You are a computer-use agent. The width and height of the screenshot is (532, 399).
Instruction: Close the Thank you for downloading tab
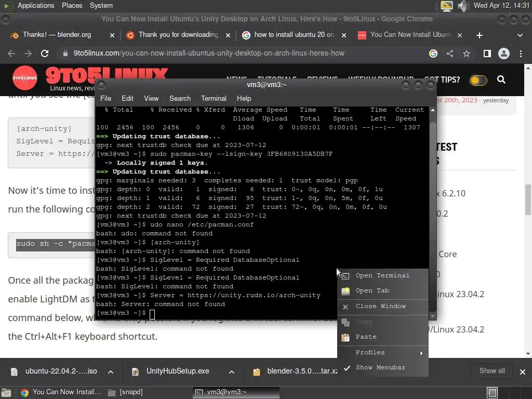pyautogui.click(x=228, y=35)
